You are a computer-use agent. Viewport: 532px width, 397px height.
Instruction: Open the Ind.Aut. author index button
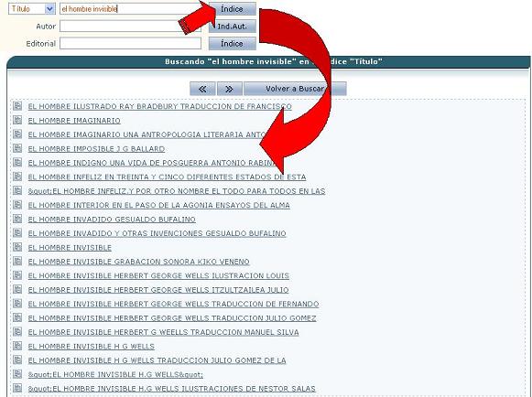[x=233, y=27]
